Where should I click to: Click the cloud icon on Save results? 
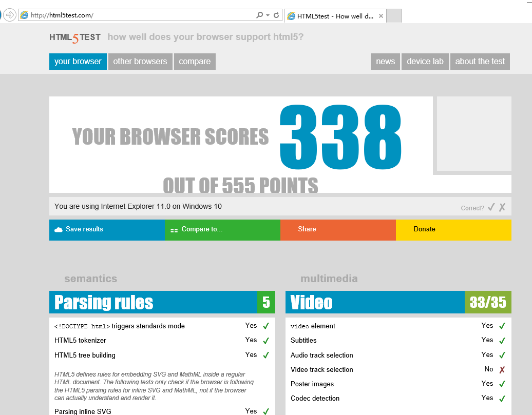(59, 229)
